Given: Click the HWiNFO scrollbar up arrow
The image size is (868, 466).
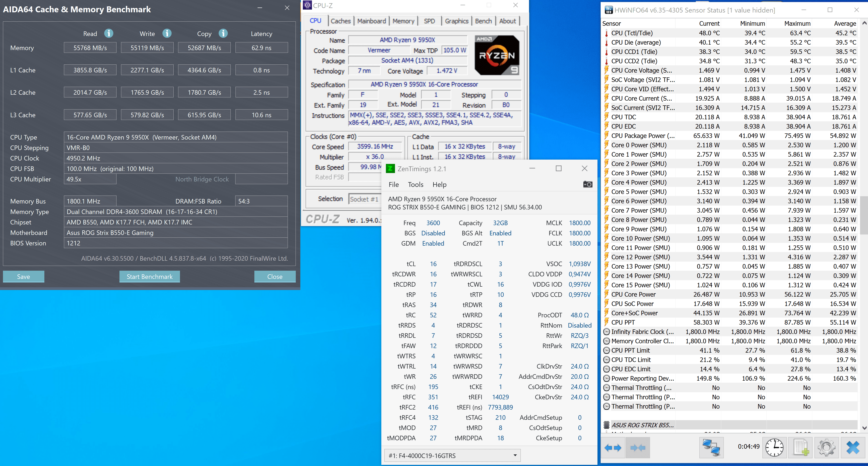Looking at the screenshot, I should [864, 23].
